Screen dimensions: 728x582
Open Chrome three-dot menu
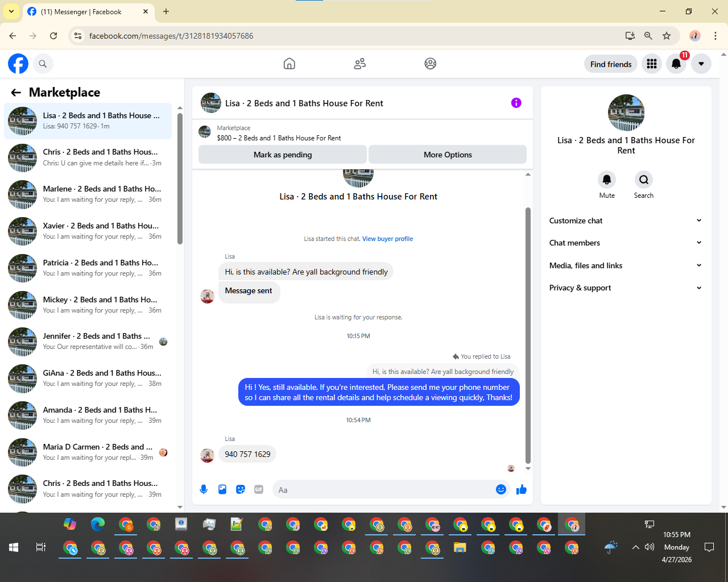point(715,36)
